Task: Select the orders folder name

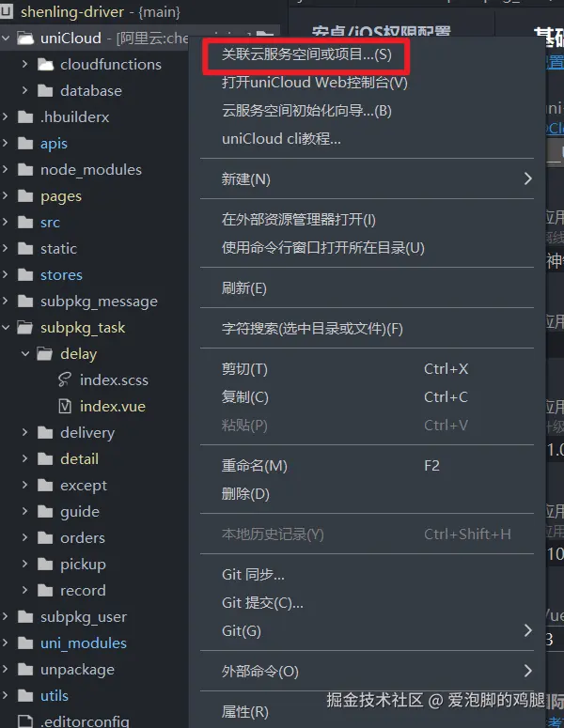Action: point(83,537)
